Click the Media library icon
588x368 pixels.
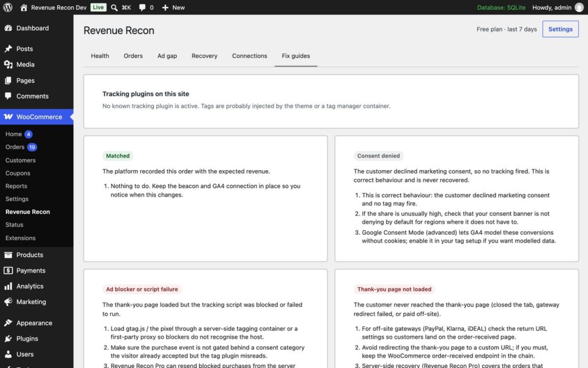click(8, 64)
